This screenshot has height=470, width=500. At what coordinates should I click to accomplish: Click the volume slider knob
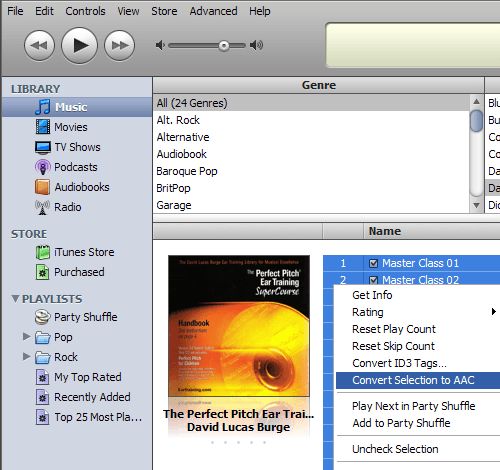coord(224,46)
